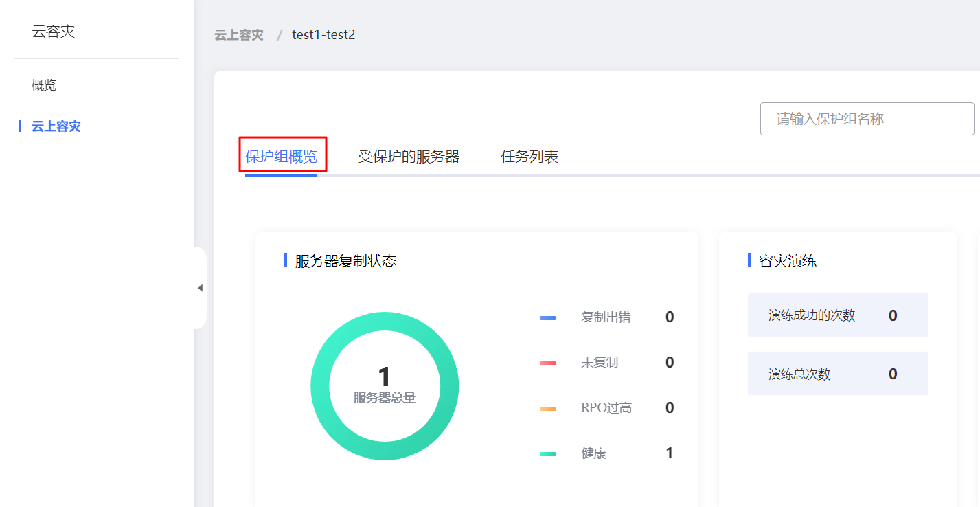Click the green 健康 legend marker
This screenshot has height=507, width=980.
pyautogui.click(x=548, y=453)
